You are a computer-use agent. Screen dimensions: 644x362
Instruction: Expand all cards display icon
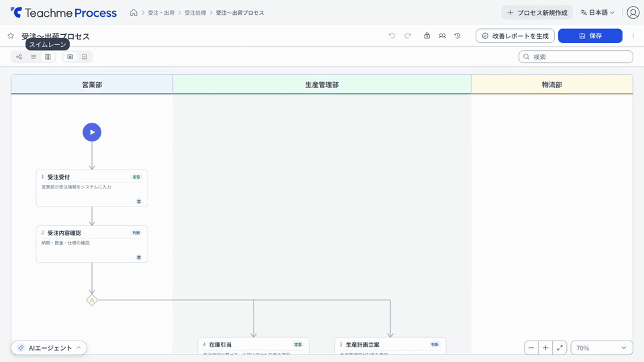70,56
